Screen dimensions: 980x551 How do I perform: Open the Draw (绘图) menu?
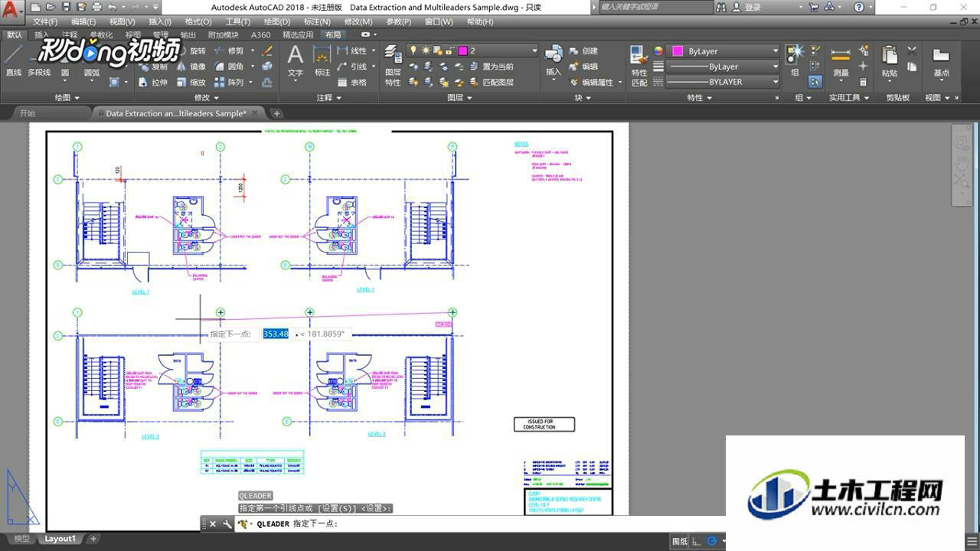276,21
